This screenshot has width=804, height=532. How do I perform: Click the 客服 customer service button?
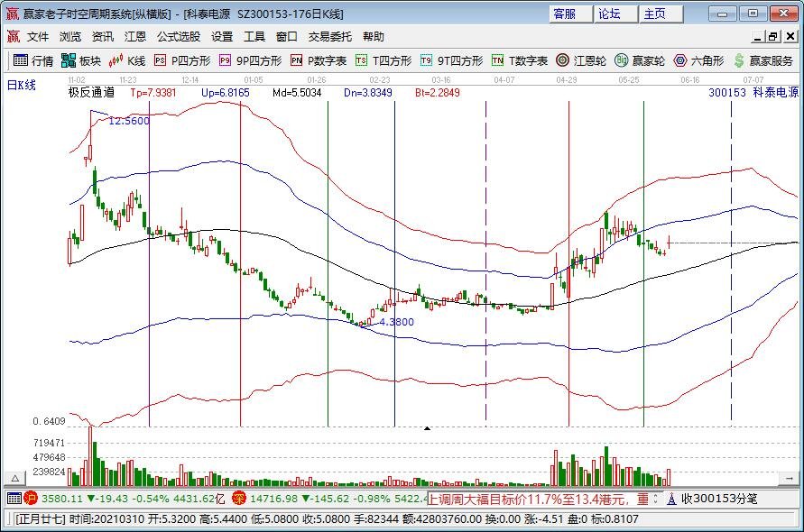570,14
